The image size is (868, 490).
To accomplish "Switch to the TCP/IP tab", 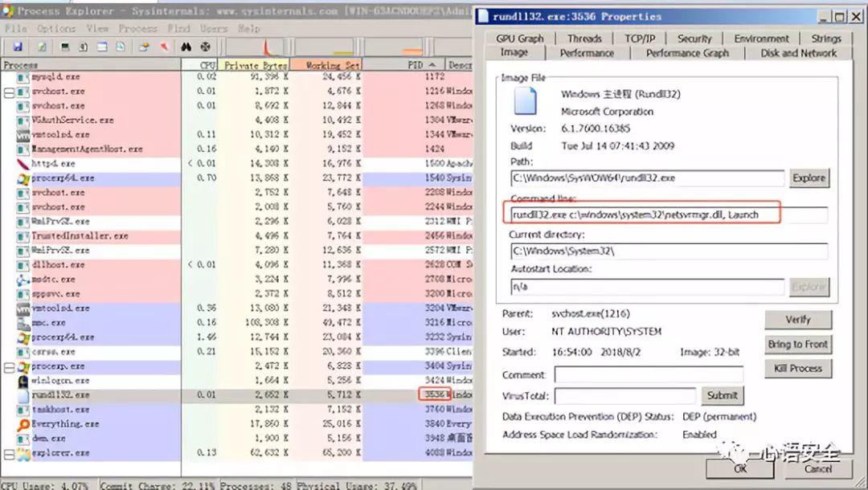I will pos(640,39).
